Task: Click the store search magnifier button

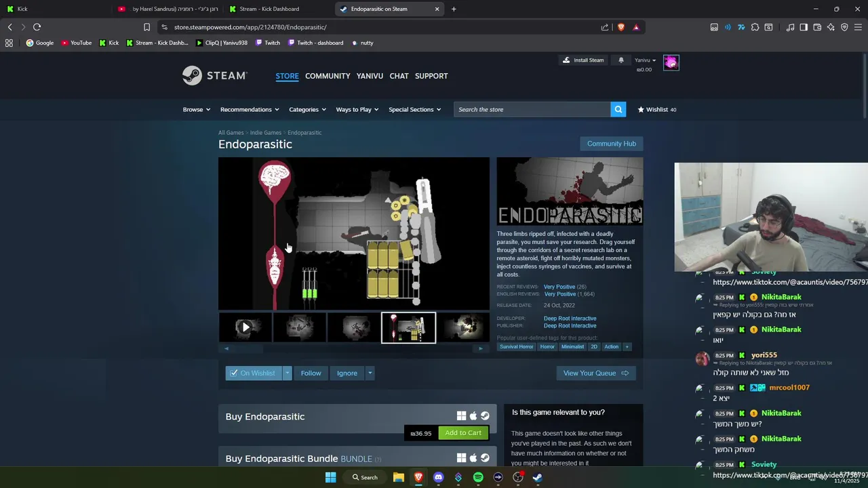Action: pyautogui.click(x=618, y=109)
